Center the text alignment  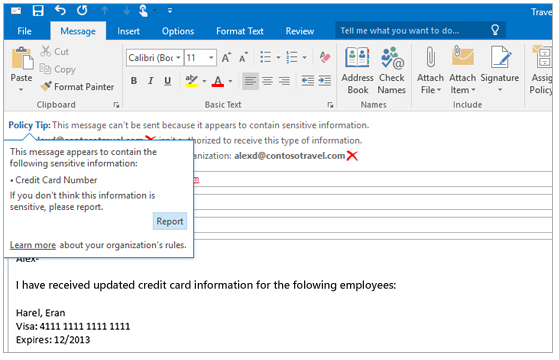[x=267, y=81]
